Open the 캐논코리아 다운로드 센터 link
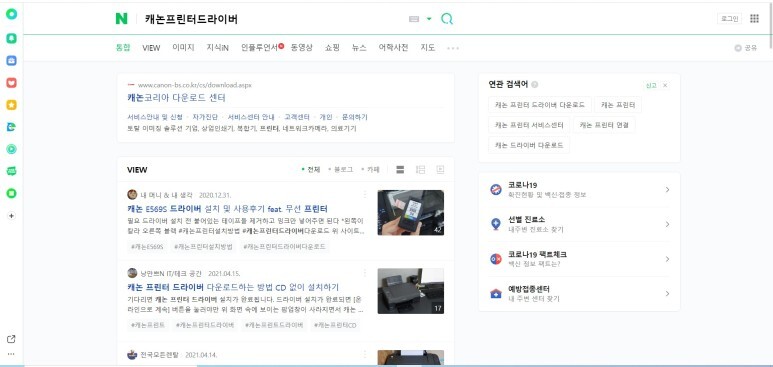This screenshot has width=773, height=367. click(x=176, y=98)
